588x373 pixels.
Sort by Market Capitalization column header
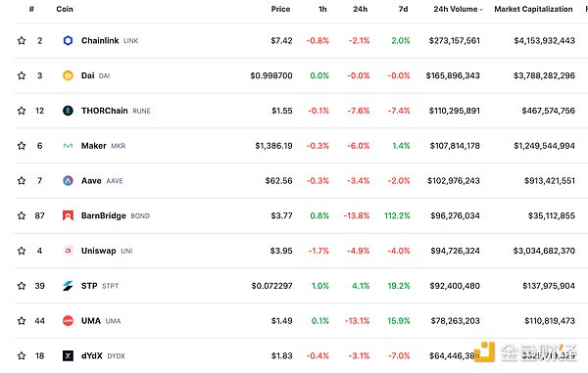tap(533, 9)
